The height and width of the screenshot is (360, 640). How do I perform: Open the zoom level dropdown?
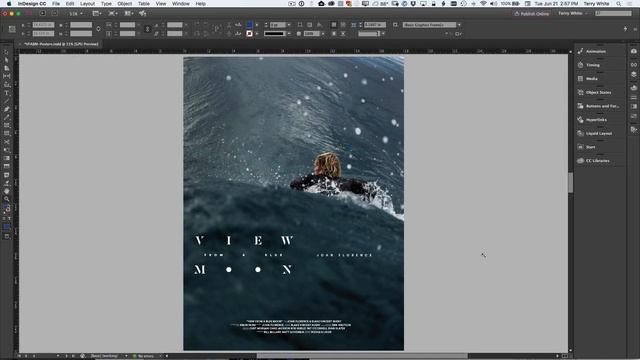(76, 13)
